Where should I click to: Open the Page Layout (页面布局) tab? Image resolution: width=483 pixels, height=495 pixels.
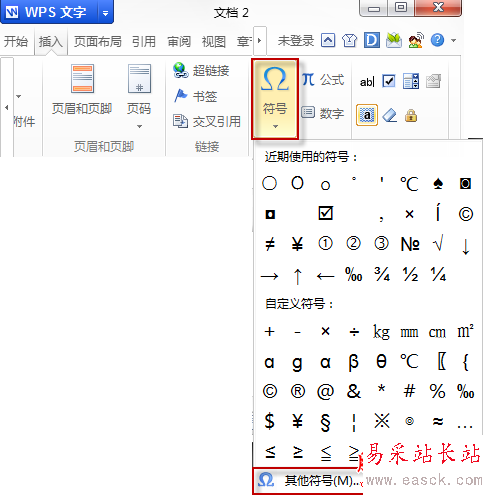[x=98, y=42]
